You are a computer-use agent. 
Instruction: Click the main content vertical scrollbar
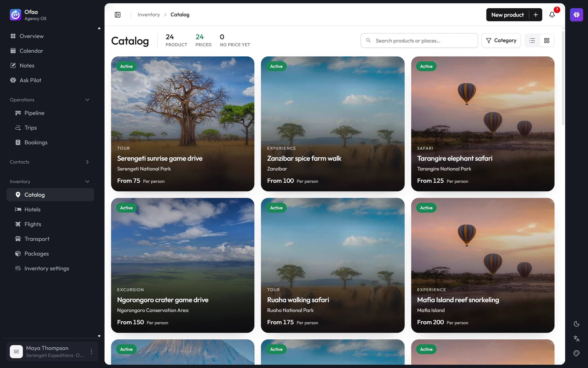point(563,78)
